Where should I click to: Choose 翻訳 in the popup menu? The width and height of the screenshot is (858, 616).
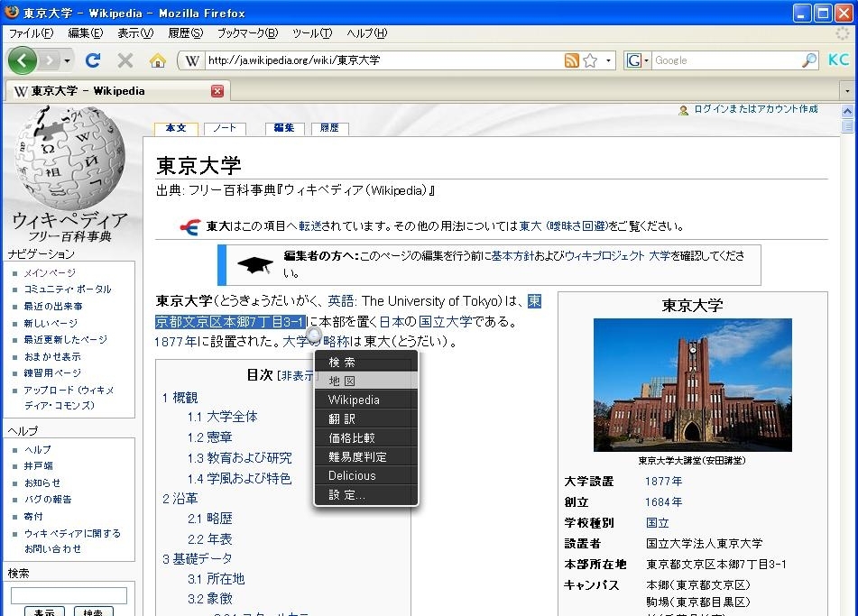[366, 419]
